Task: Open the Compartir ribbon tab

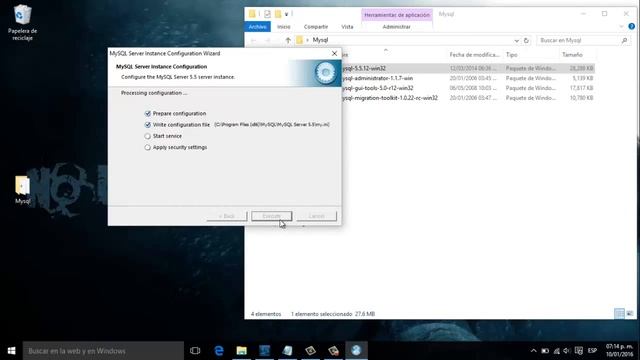Action: click(316, 27)
